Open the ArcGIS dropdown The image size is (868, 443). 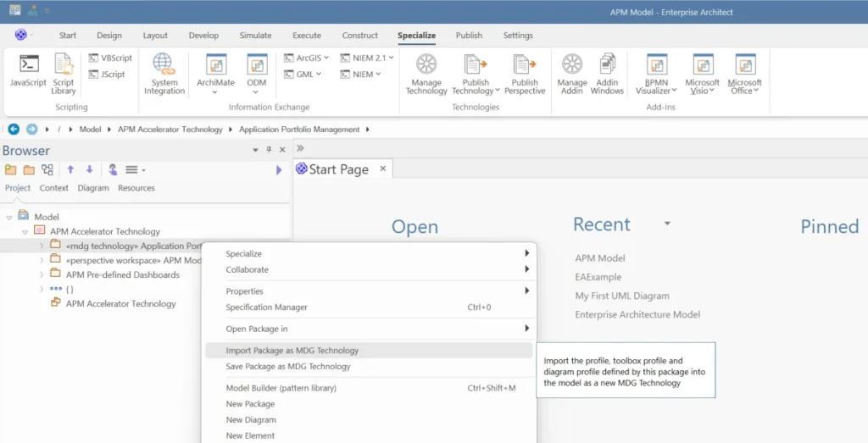click(x=306, y=58)
